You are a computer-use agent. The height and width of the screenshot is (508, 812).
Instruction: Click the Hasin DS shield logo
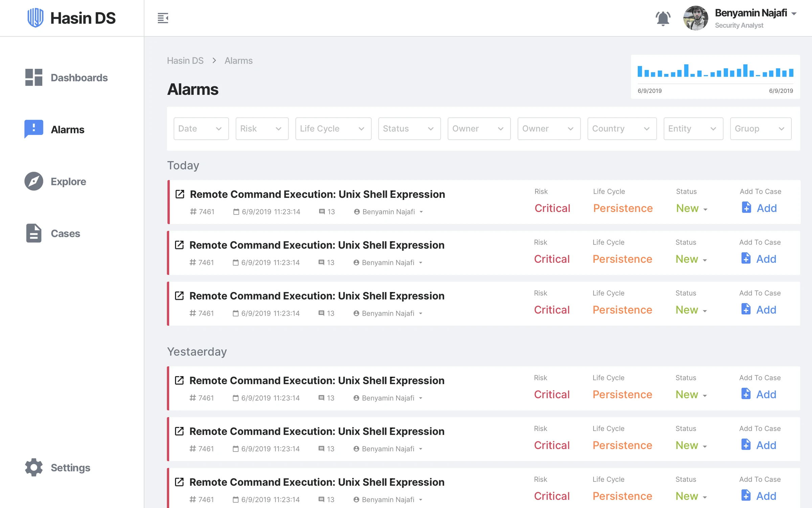pos(35,18)
